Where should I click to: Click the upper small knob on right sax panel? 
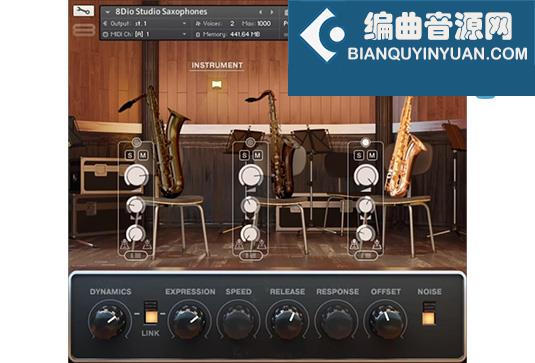[365, 205]
